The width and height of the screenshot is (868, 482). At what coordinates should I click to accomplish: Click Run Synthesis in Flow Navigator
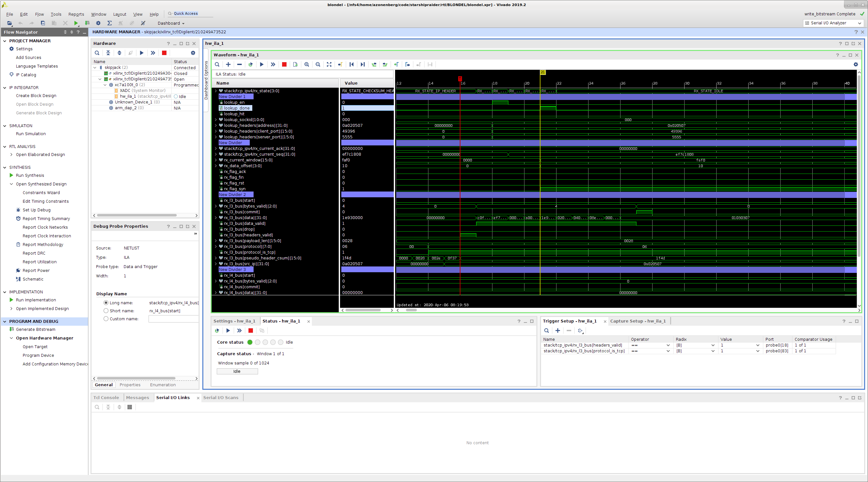pyautogui.click(x=30, y=176)
